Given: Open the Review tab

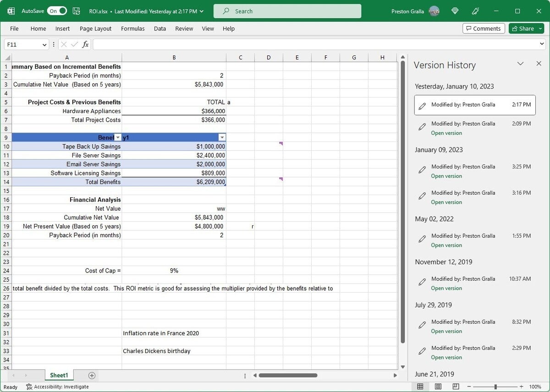Looking at the screenshot, I should tap(184, 28).
